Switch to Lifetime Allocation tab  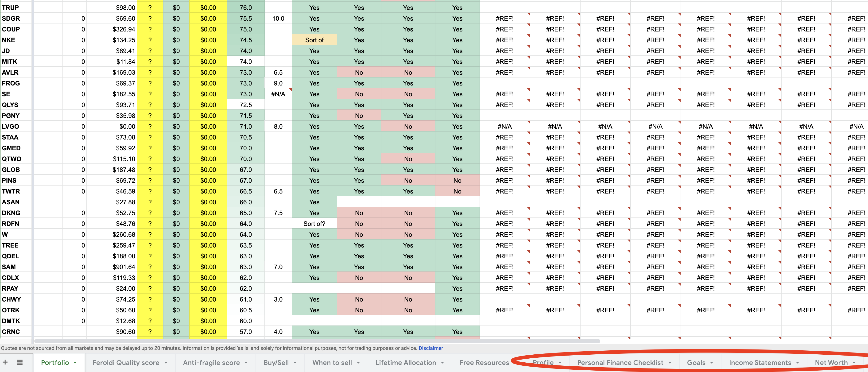pyautogui.click(x=405, y=363)
